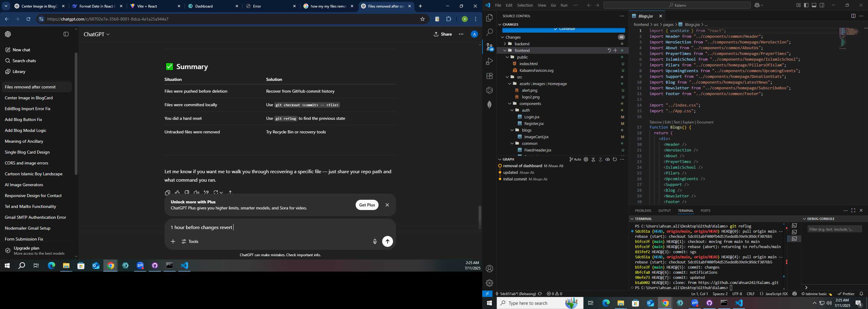Viewport: 868px width, 309px height.
Task: Click the code editor minimap
Action: pyautogui.click(x=849, y=39)
